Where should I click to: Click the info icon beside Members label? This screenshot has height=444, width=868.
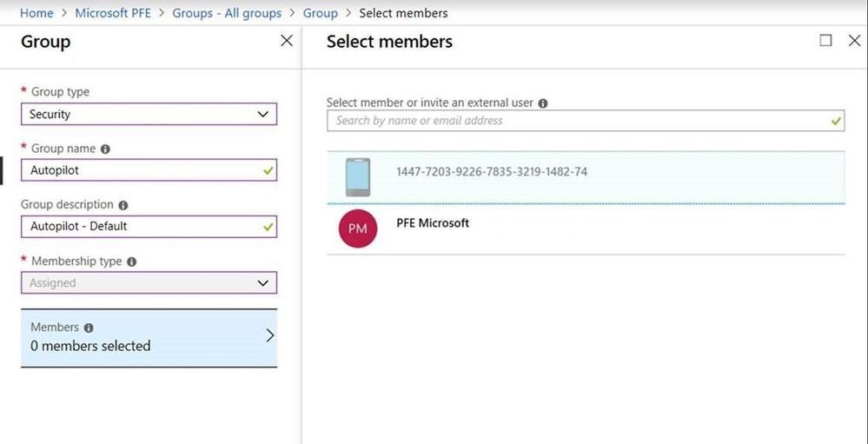[89, 328]
